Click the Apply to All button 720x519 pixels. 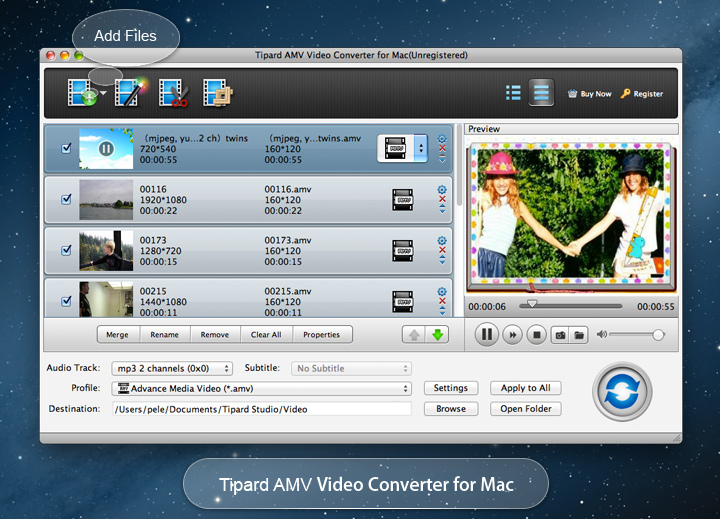click(526, 388)
